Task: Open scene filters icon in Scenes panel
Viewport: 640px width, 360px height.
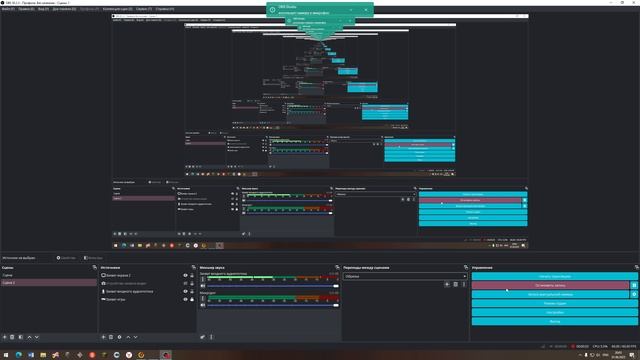Action: coord(20,337)
